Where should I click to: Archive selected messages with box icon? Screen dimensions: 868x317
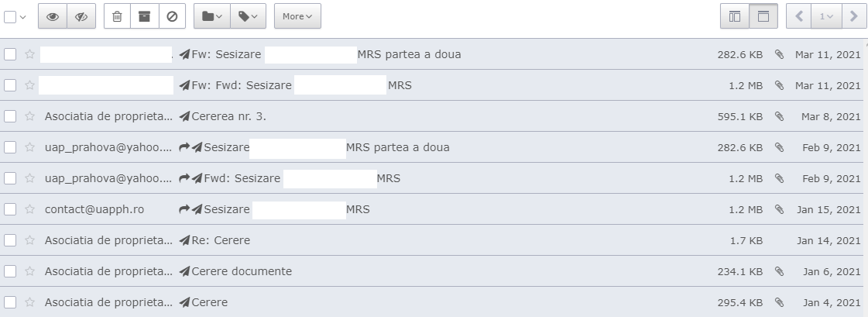pyautogui.click(x=144, y=16)
